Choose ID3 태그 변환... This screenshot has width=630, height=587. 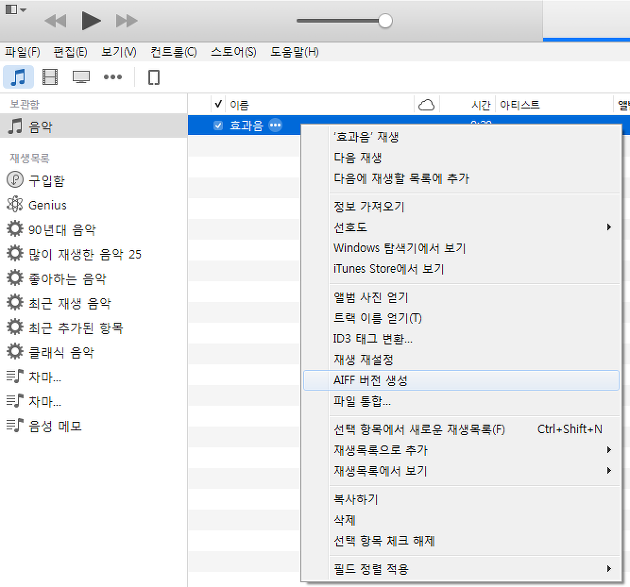coord(461,339)
